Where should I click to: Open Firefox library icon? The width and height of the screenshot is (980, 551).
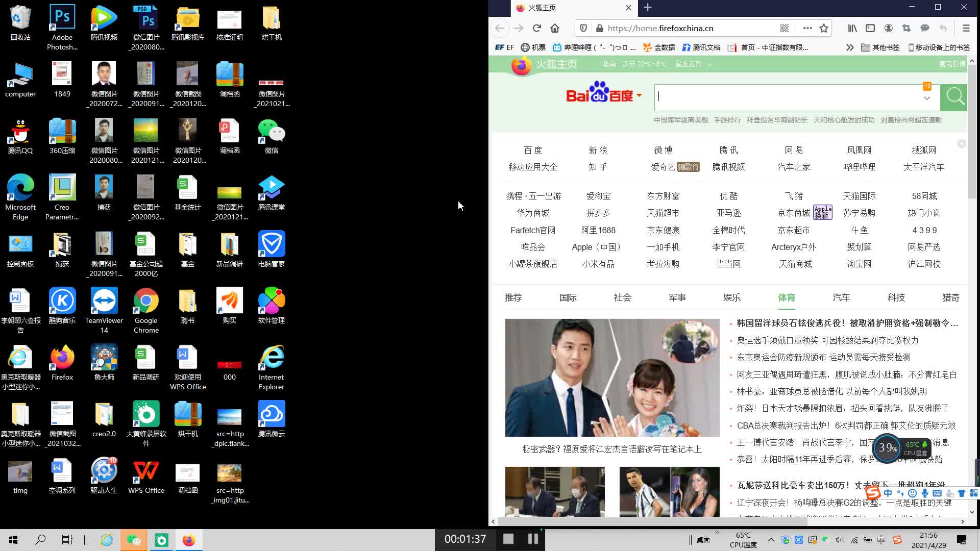coord(852,29)
